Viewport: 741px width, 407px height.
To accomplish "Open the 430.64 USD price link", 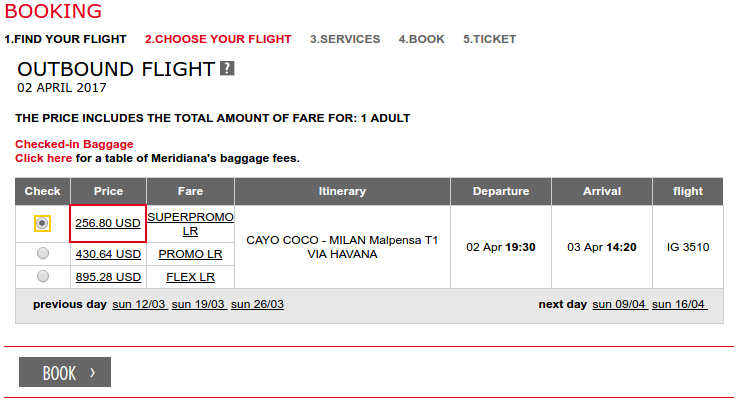I will (108, 254).
